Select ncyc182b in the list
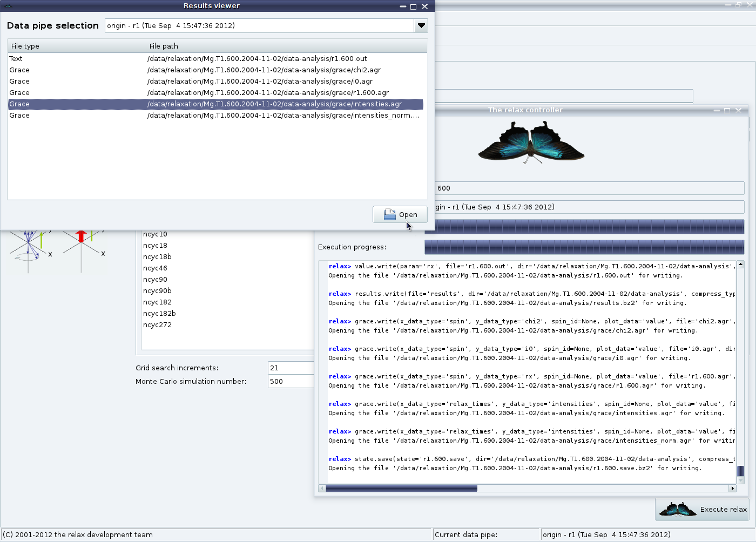Screen dimensions: 756x542 (x=159, y=313)
